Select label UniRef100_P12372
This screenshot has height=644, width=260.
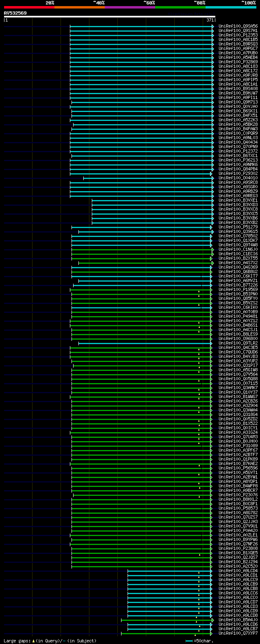pos(238,151)
